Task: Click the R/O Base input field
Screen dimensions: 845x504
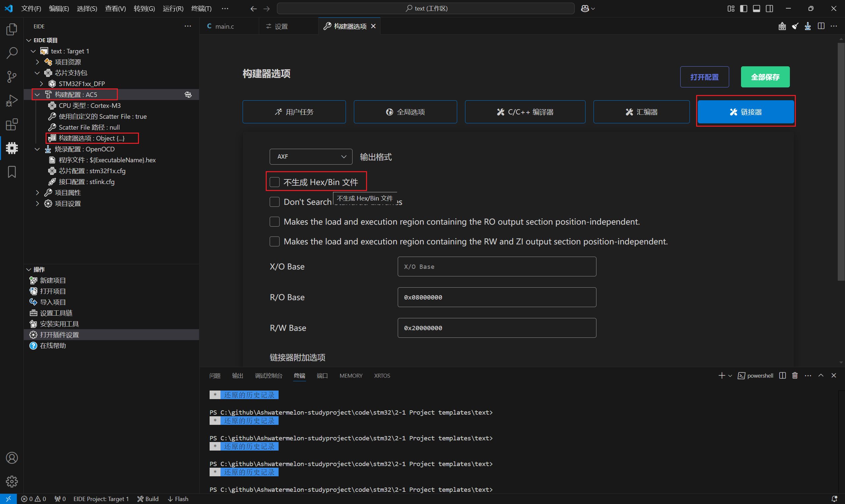Action: [x=496, y=297]
